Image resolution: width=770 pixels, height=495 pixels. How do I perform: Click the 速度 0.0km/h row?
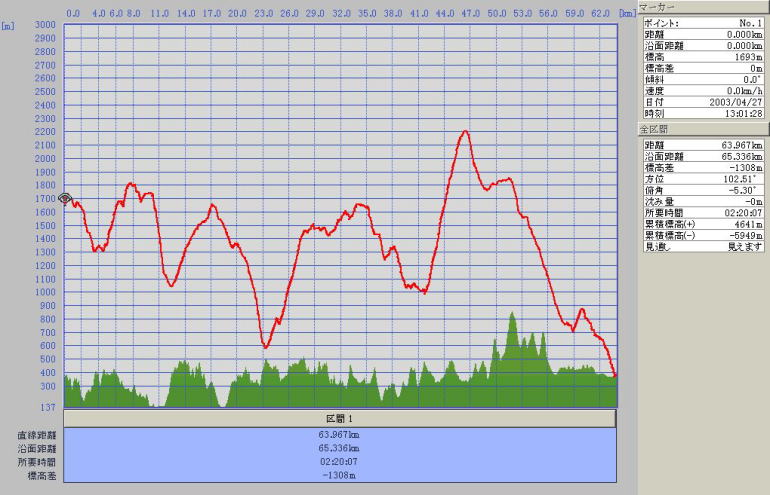click(702, 91)
